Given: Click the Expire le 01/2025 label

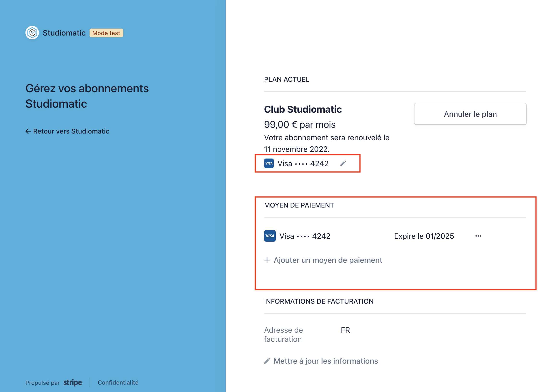Looking at the screenshot, I should (x=424, y=236).
